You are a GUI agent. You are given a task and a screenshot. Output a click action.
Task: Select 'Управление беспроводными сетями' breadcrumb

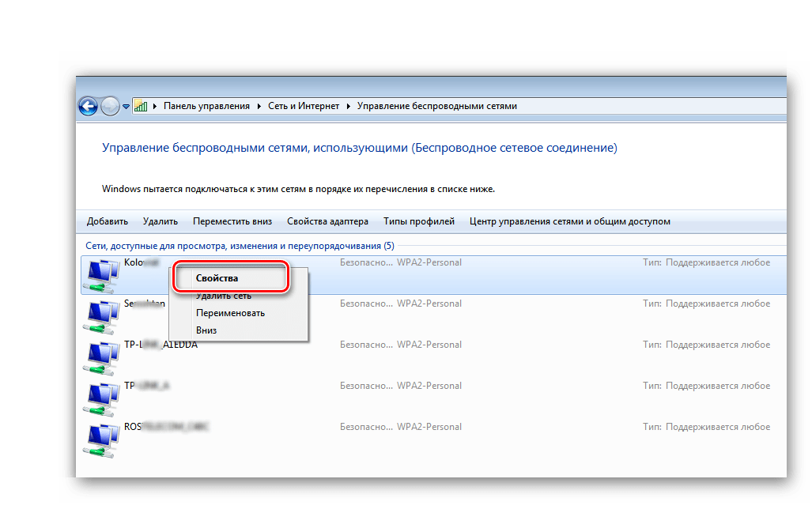437,106
